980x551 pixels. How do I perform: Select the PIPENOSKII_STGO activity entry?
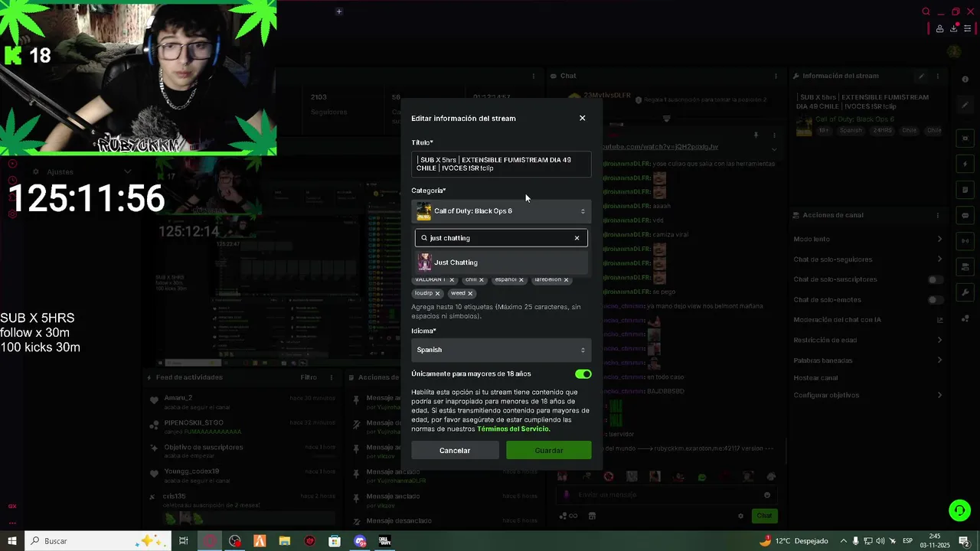[242, 426]
